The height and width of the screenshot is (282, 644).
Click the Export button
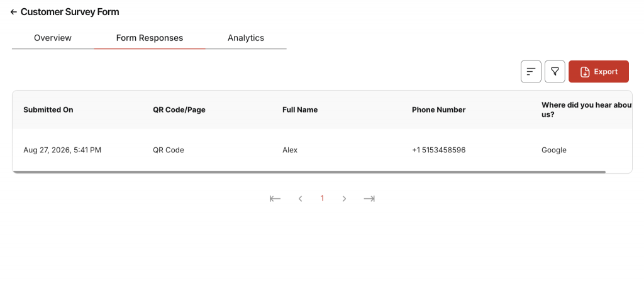pyautogui.click(x=599, y=72)
